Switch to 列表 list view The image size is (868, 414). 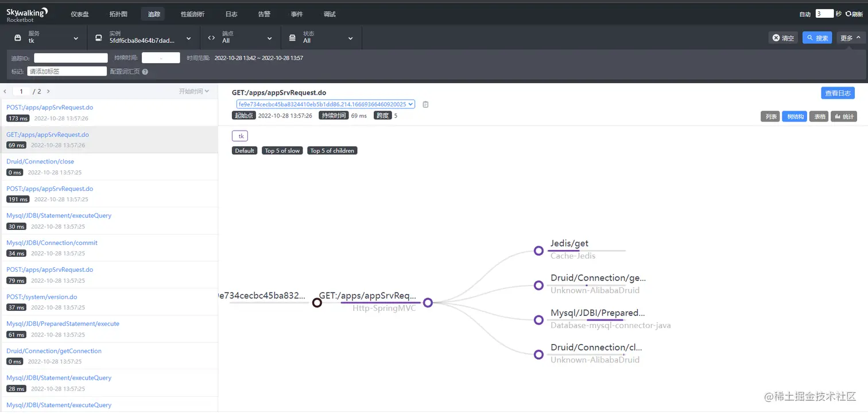770,116
